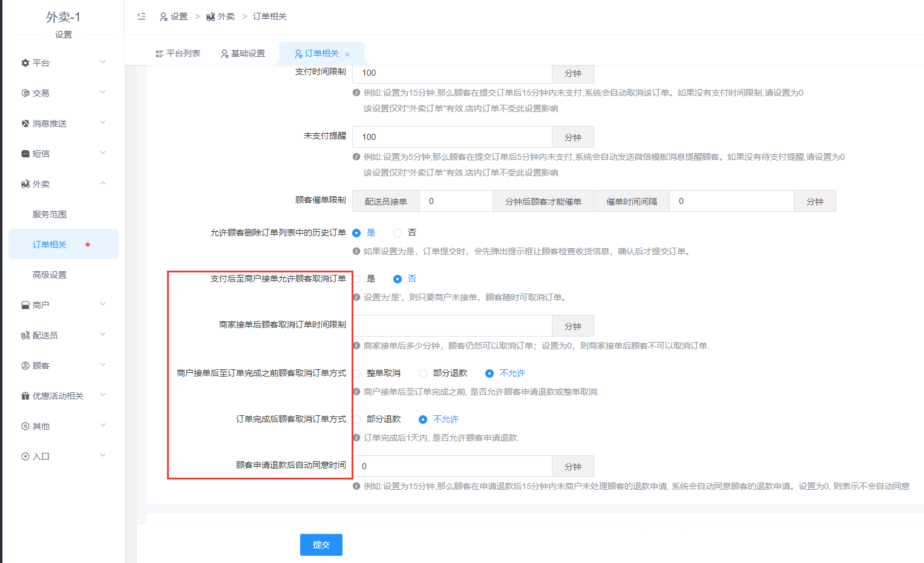Screen dimensions: 924x563
Task: Click the info icon beside 订单完成后1天内 hint
Action: click(356, 438)
